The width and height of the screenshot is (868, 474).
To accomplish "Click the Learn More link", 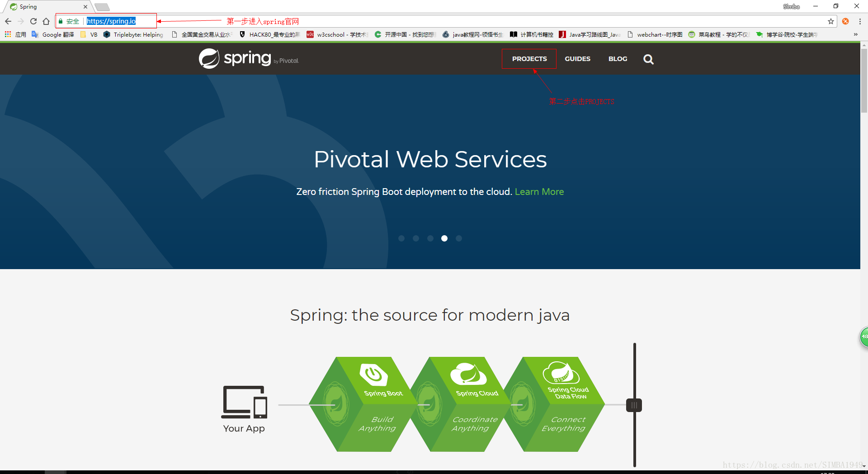I will coord(539,192).
